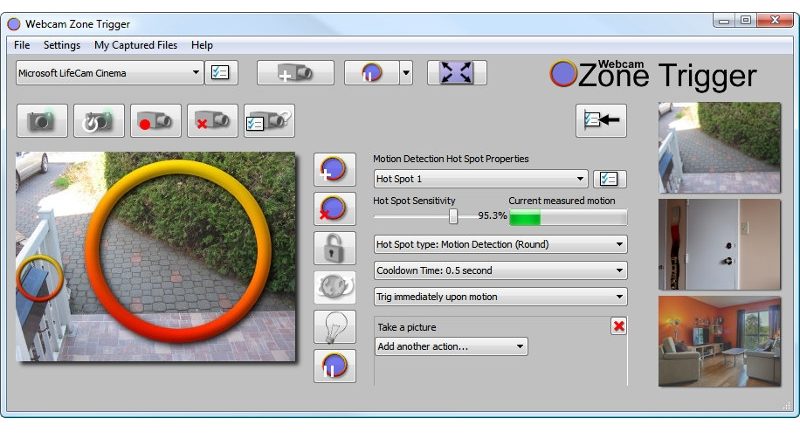
Task: Open the My Captured Files menu
Action: (136, 45)
